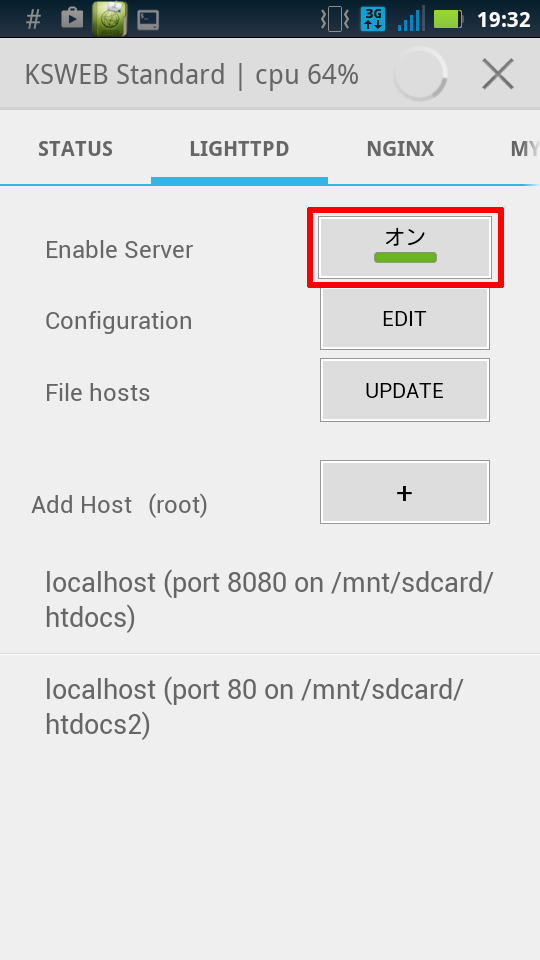Toggle the Enable Server switch off
This screenshot has width=540, height=960.
pyautogui.click(x=405, y=247)
